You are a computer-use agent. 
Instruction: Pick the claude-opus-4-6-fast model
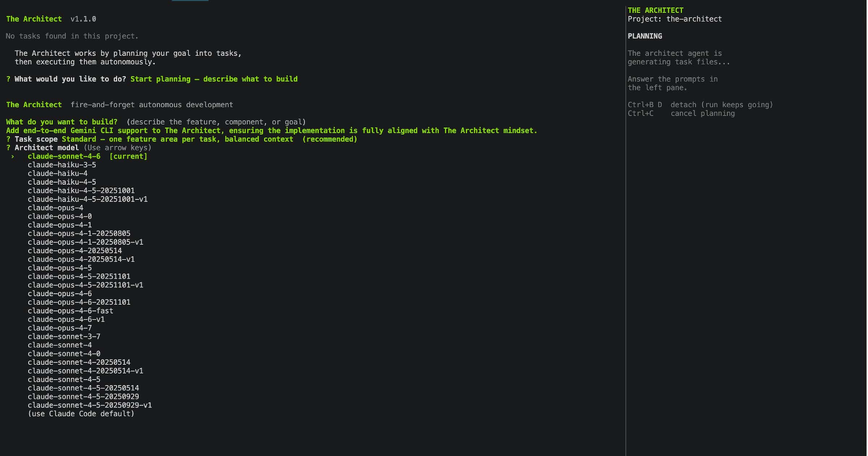click(71, 311)
